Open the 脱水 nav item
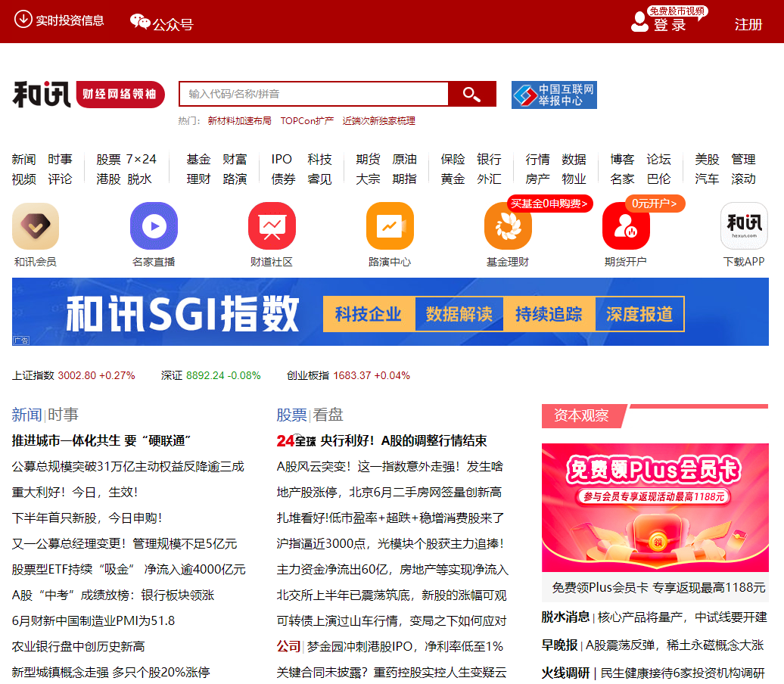 coord(139,179)
